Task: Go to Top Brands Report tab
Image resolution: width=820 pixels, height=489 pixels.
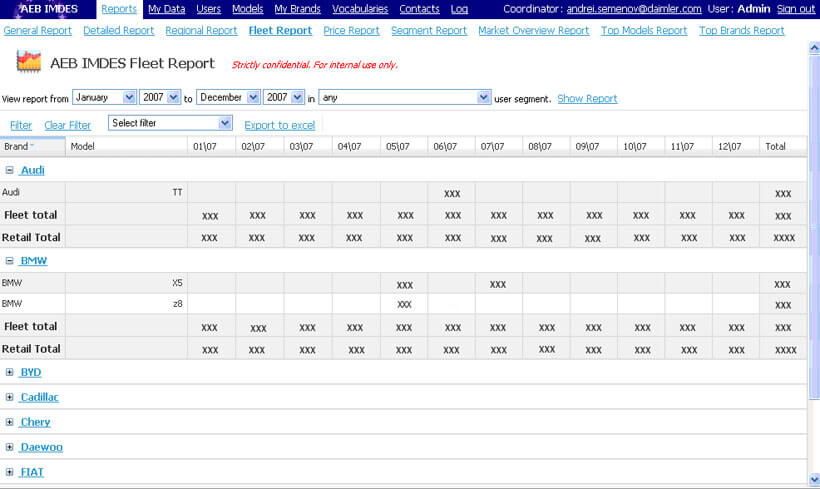Action: click(x=741, y=31)
